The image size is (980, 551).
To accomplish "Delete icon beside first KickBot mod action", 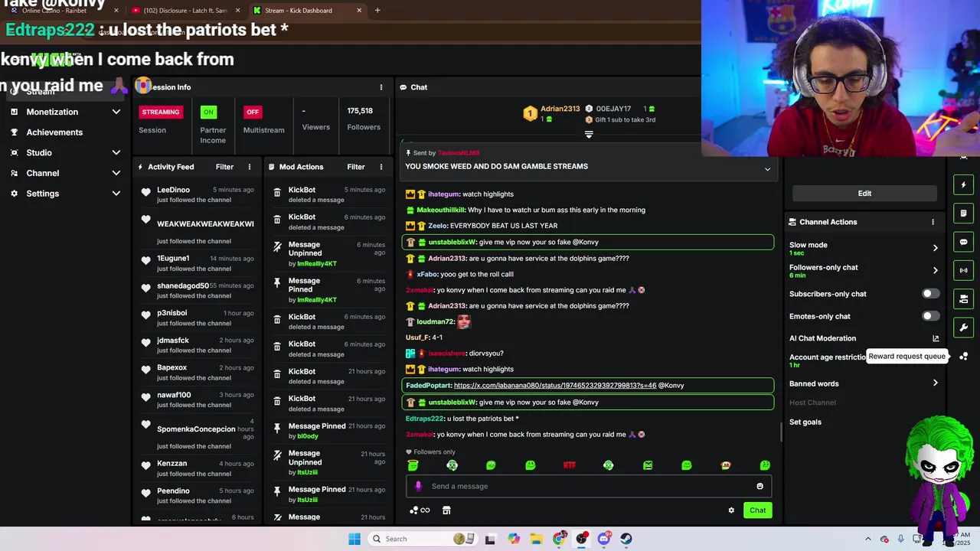I will [277, 193].
